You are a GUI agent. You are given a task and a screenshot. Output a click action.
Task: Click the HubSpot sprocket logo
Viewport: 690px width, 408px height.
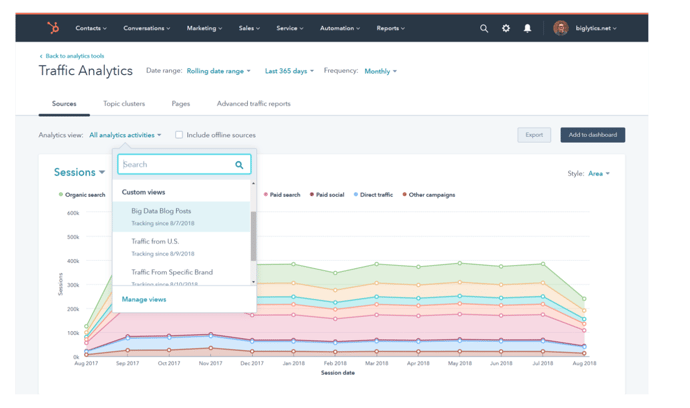pos(53,28)
